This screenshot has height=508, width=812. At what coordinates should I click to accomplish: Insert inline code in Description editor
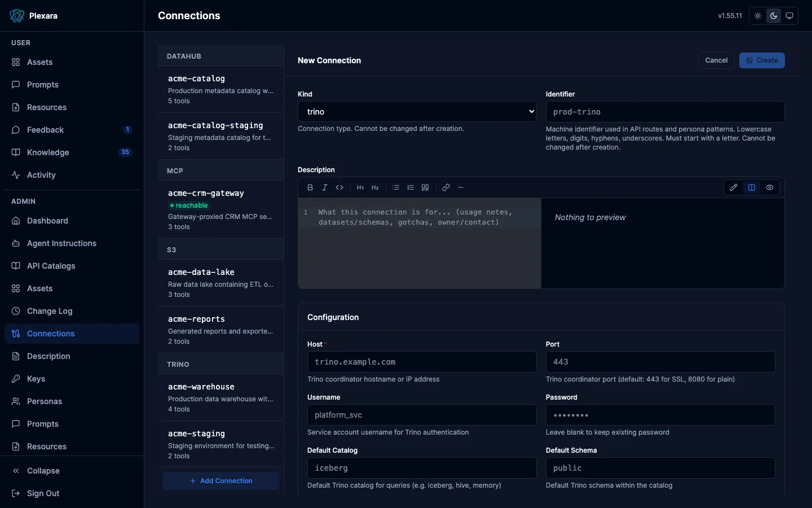(339, 187)
